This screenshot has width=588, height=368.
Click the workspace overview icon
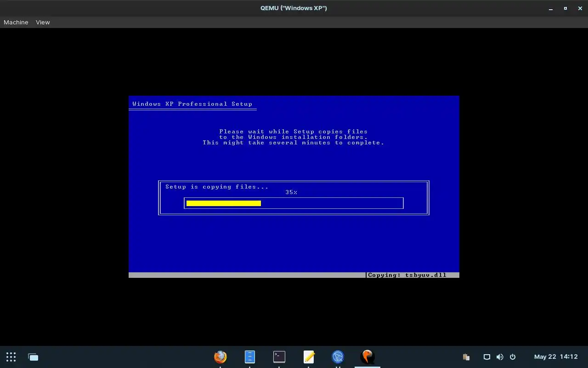[33, 357]
